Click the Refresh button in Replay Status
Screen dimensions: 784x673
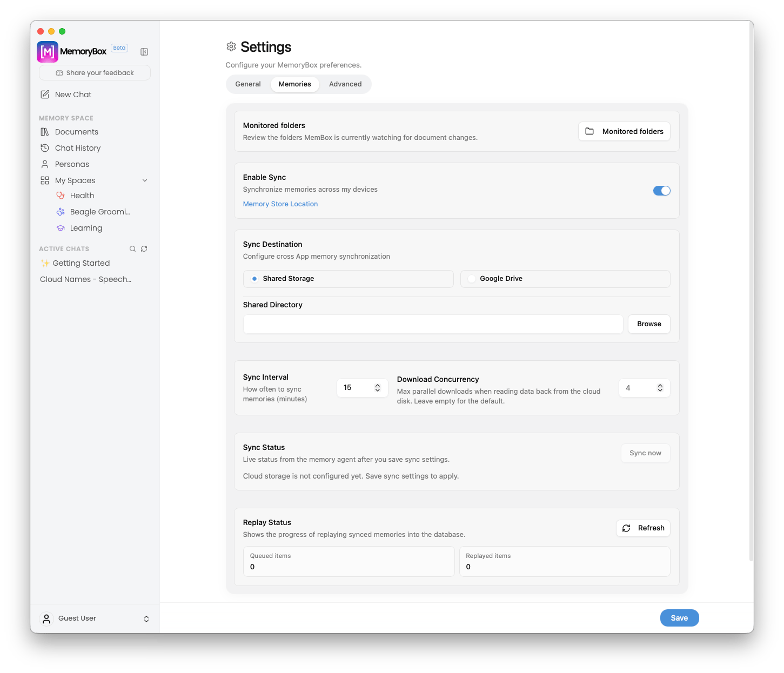pyautogui.click(x=643, y=528)
